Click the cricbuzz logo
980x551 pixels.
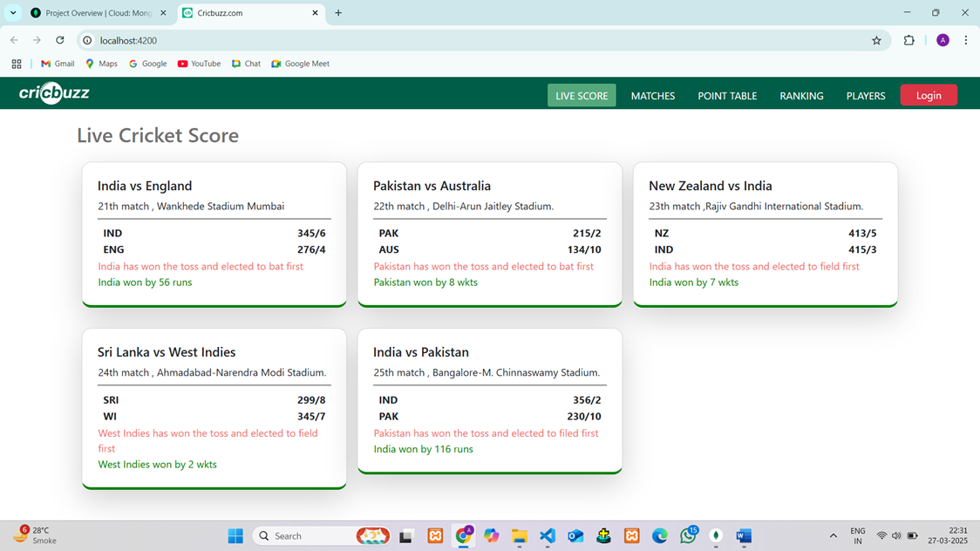click(53, 93)
